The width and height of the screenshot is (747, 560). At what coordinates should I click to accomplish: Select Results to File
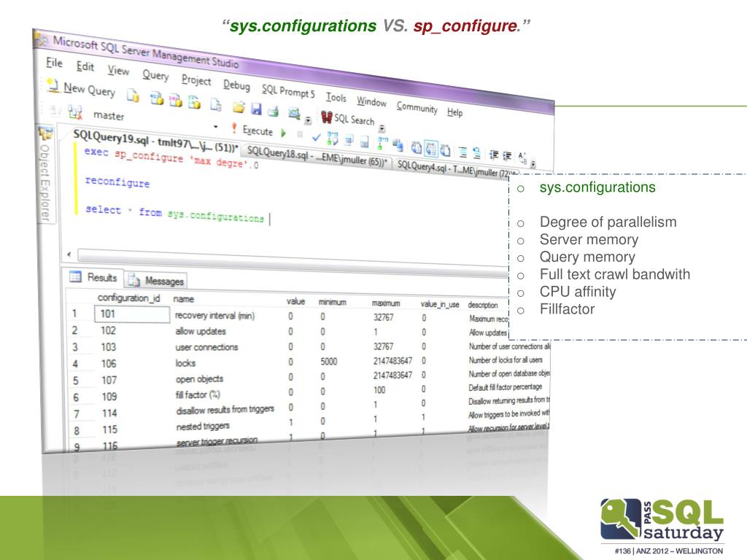click(446, 150)
